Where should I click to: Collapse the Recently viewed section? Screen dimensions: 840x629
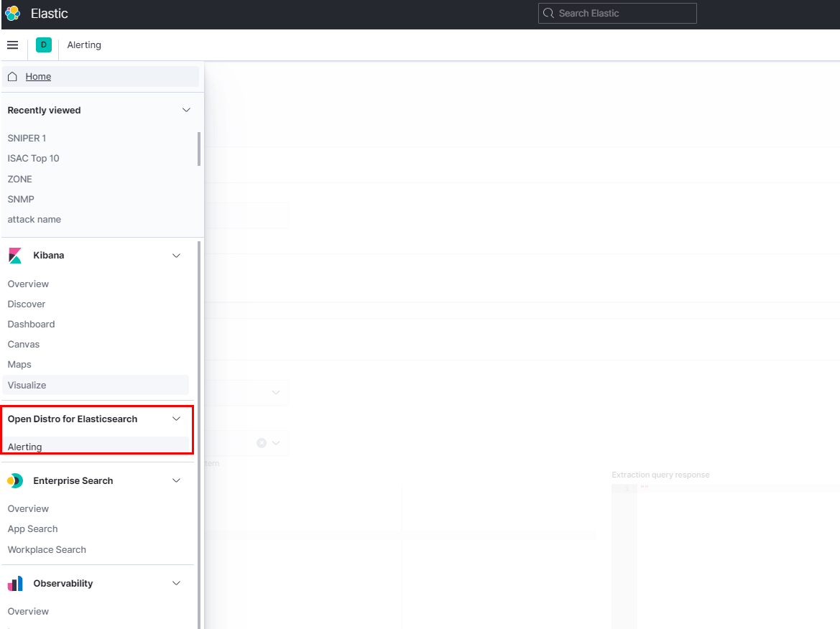coord(186,111)
